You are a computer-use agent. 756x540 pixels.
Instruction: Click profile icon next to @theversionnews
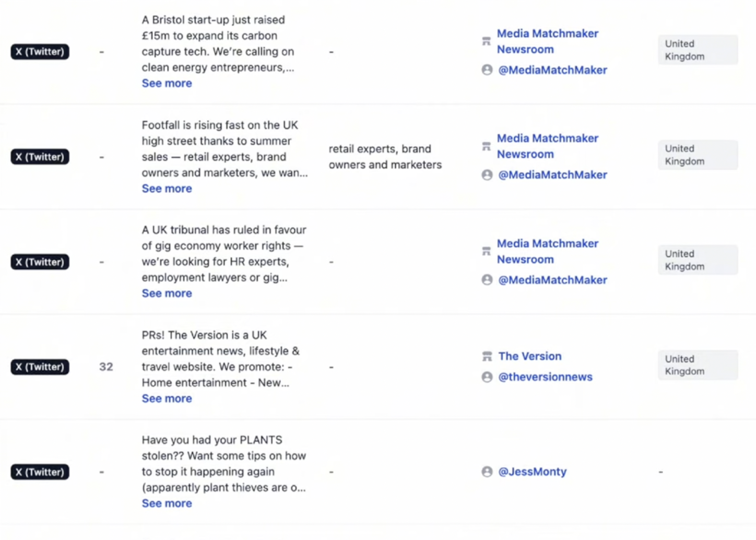tap(487, 377)
